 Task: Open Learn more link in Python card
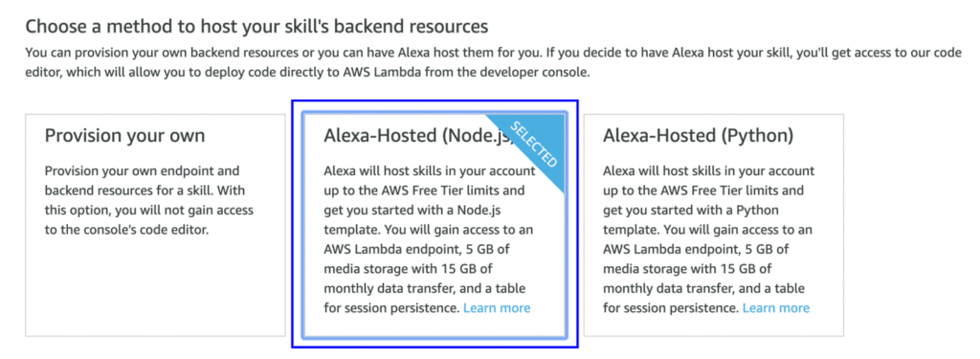click(775, 307)
